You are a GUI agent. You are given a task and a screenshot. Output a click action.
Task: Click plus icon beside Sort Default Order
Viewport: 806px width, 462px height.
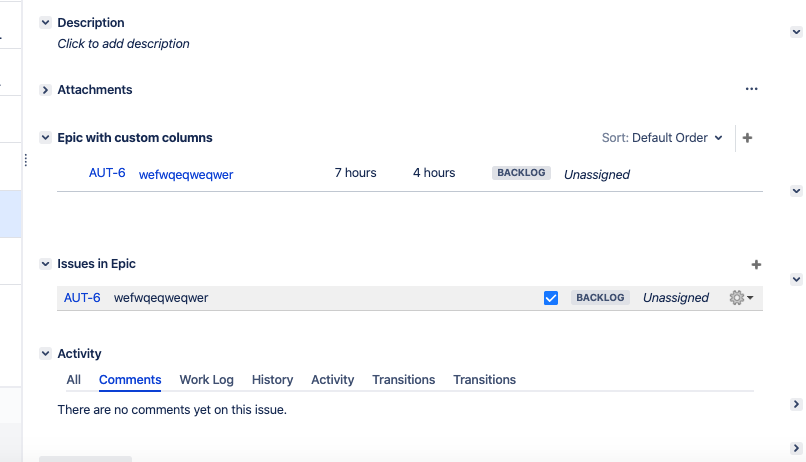[x=747, y=138]
